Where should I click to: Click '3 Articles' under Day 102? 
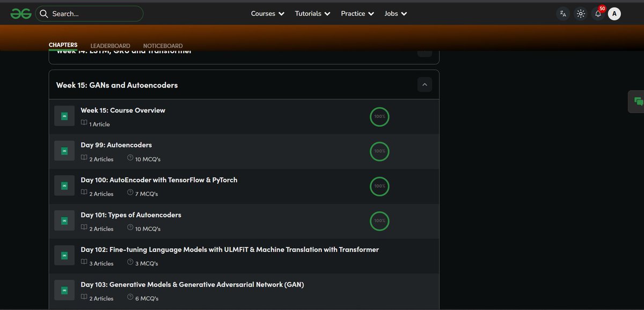pyautogui.click(x=101, y=264)
